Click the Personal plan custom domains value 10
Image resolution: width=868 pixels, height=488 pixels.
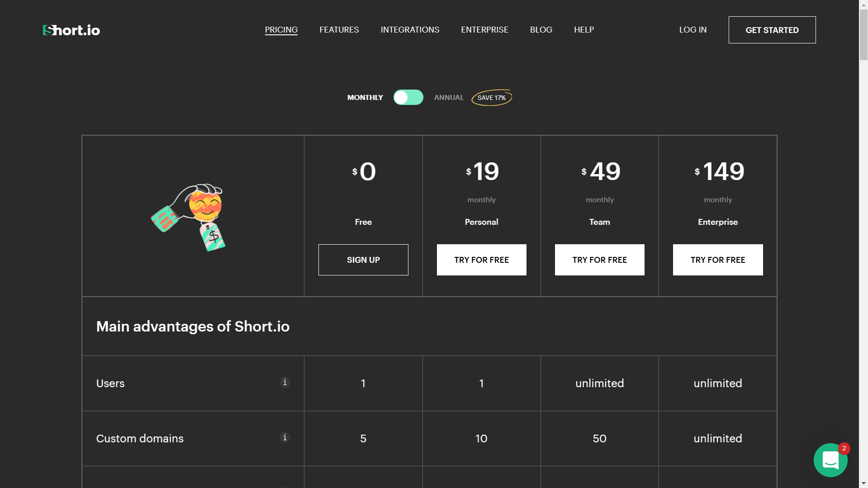click(481, 439)
